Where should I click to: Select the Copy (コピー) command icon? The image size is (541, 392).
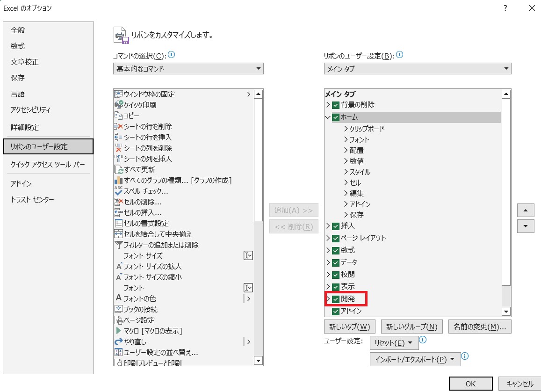(x=118, y=116)
